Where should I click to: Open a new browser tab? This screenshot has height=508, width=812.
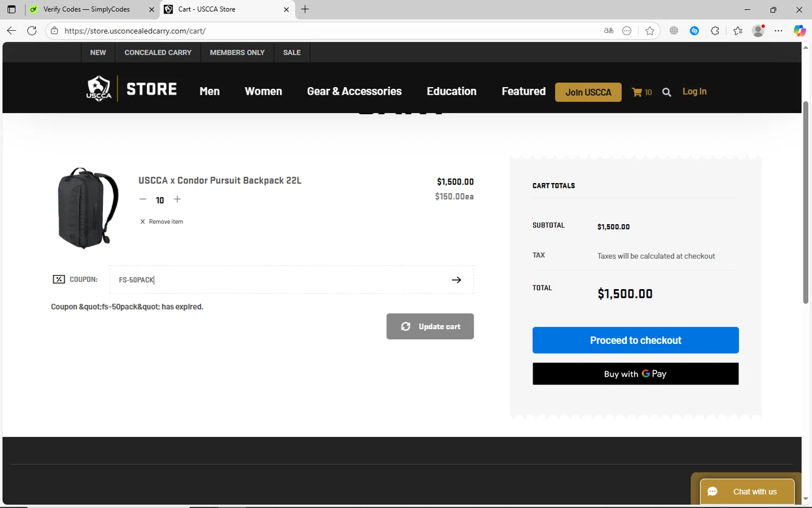(305, 9)
